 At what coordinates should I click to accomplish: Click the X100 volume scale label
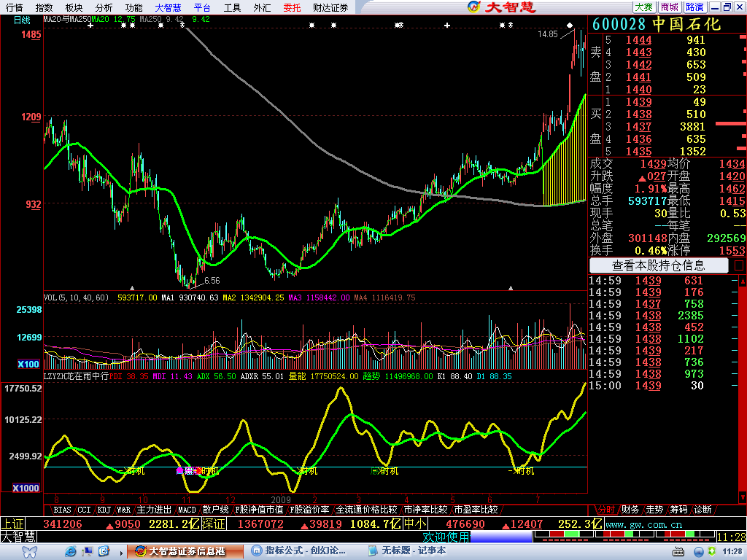(28, 365)
